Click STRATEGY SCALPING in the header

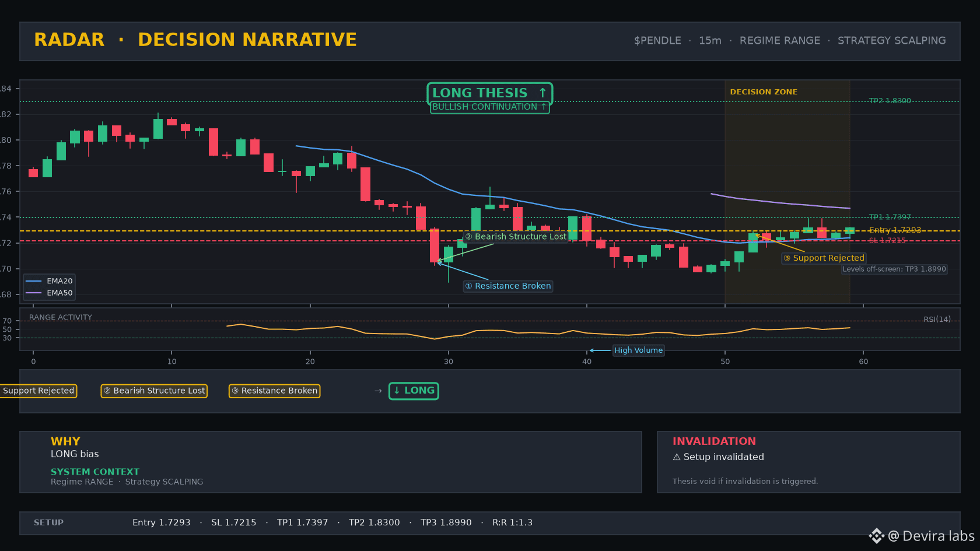click(x=892, y=41)
